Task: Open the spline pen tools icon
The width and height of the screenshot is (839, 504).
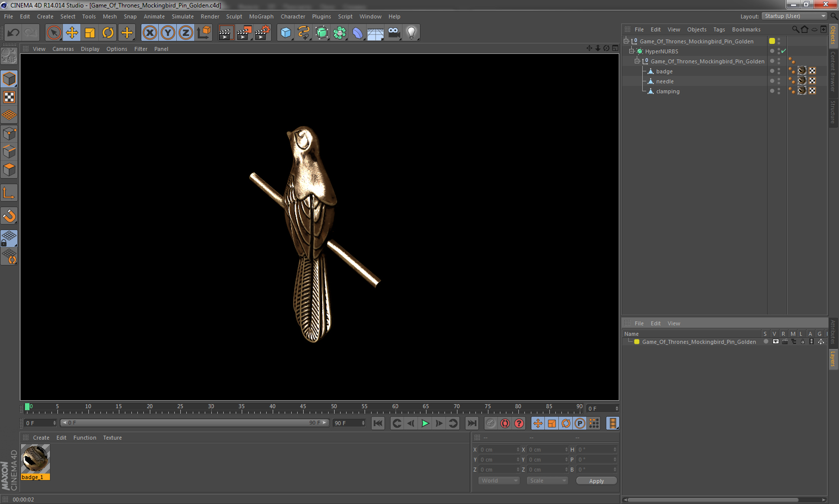Action: [x=304, y=33]
